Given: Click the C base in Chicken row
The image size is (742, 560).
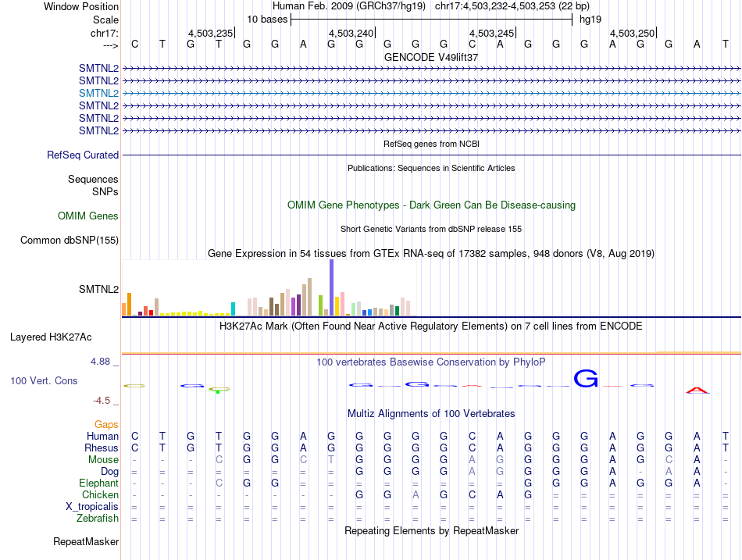Looking at the screenshot, I should 472,494.
